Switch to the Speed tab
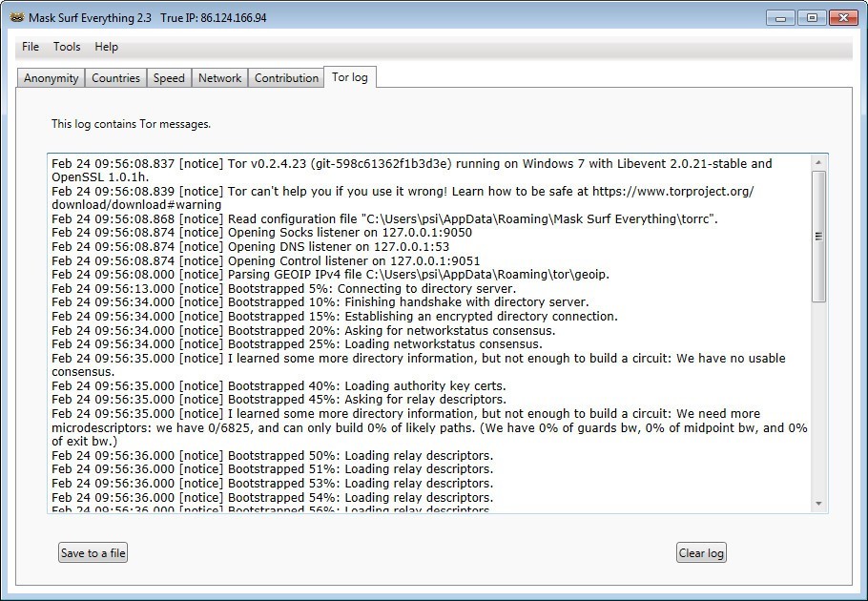The image size is (868, 601). pos(169,78)
